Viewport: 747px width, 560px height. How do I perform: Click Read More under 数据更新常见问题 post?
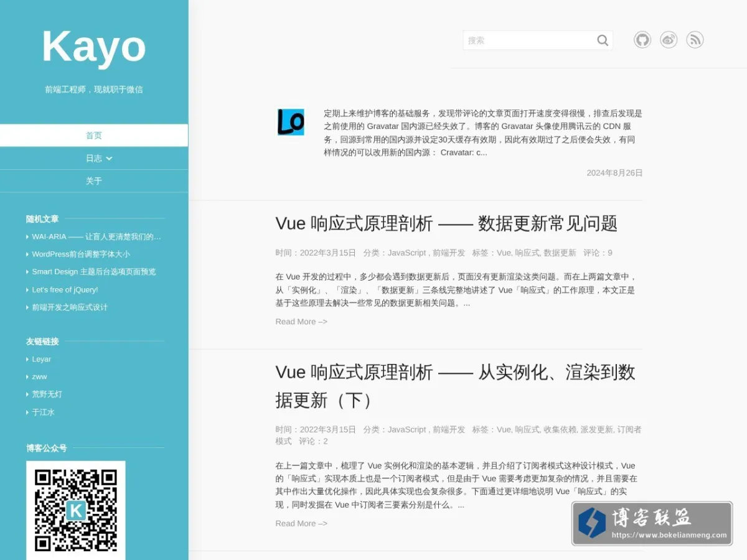coord(301,322)
